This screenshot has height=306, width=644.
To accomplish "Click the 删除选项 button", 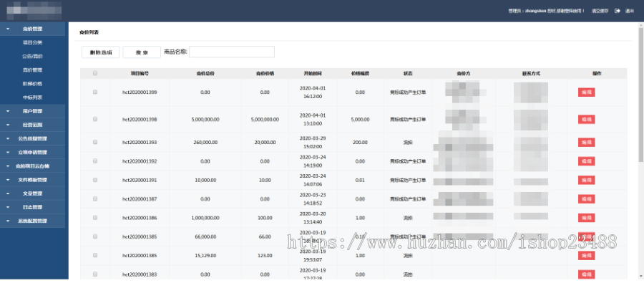I will tap(101, 52).
